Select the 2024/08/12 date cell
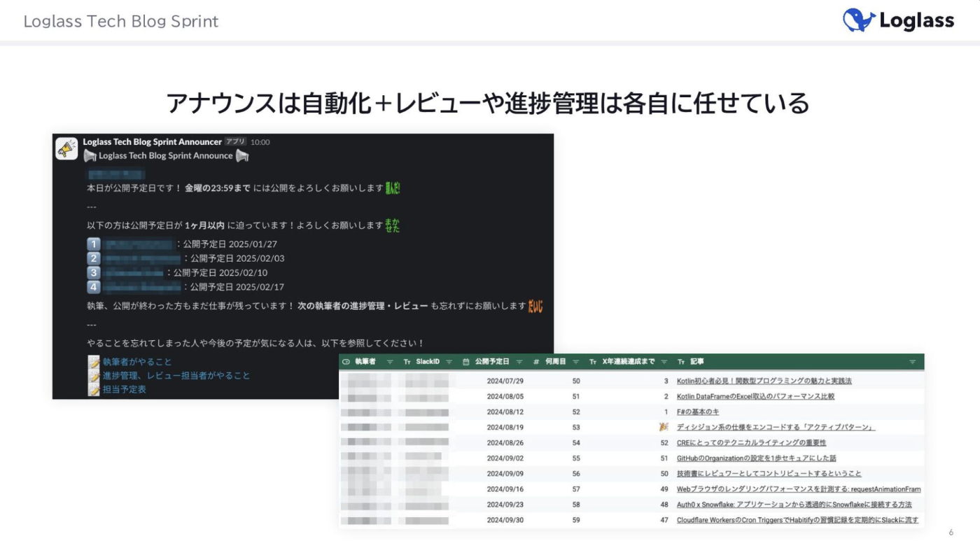 point(505,412)
